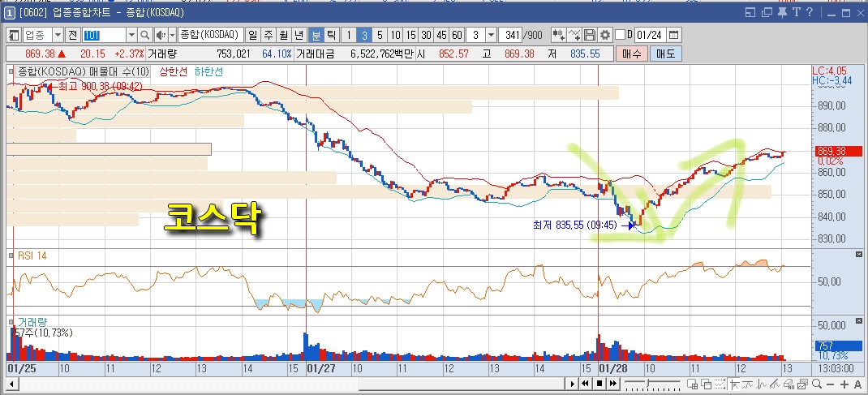The height and width of the screenshot is (395, 868).
Task: Click the RSI 14 indicator label
Action: 32,255
